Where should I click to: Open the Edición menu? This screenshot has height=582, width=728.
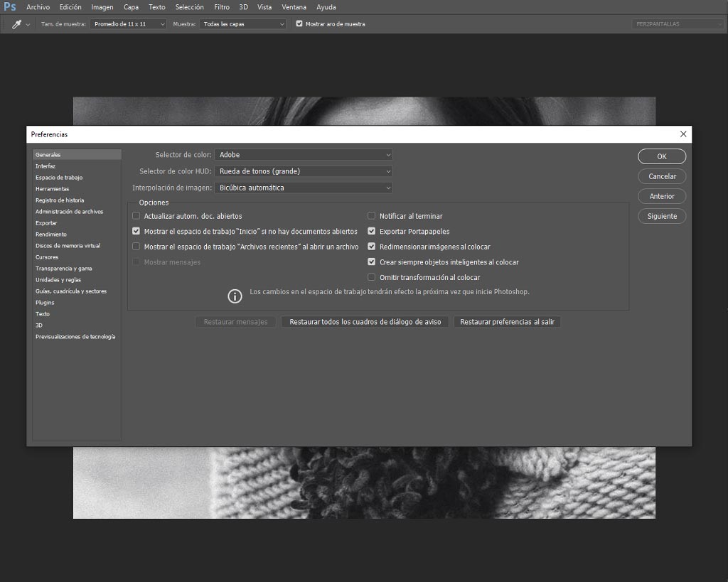pyautogui.click(x=70, y=7)
